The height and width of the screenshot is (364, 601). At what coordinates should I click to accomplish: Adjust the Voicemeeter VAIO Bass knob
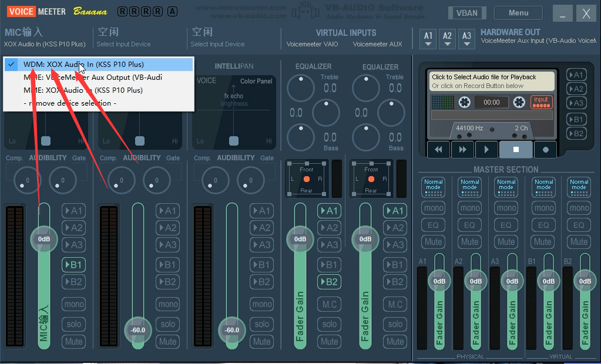pos(301,137)
